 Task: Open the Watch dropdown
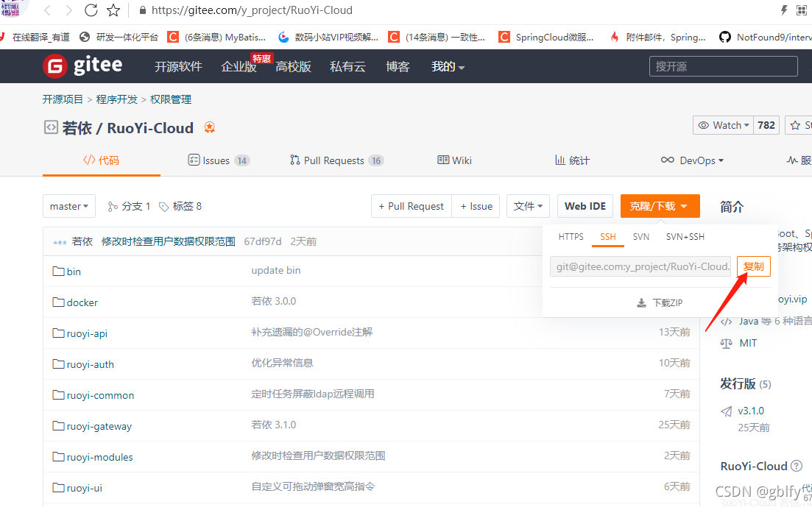click(x=724, y=125)
